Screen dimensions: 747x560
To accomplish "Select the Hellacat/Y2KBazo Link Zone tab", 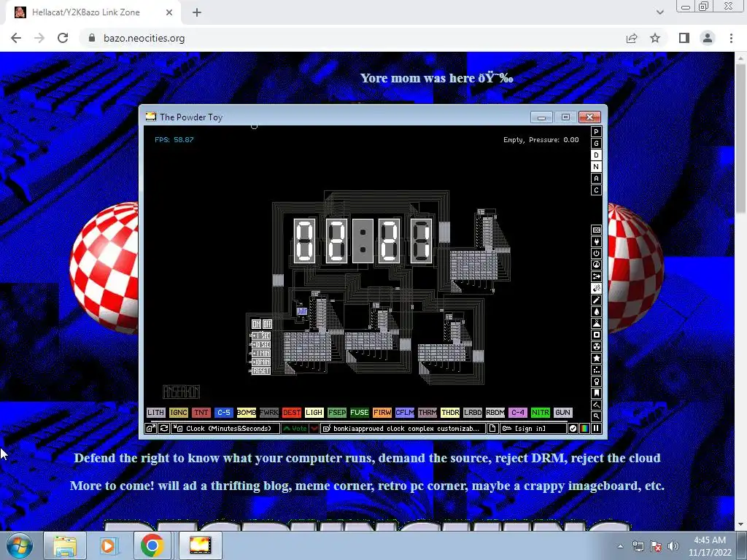I will pyautogui.click(x=93, y=12).
